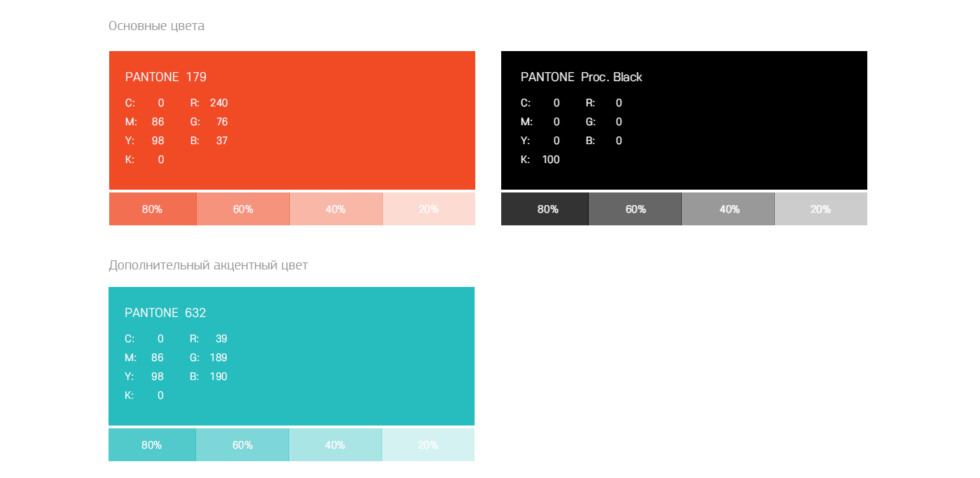Click the 'PANTONE 179' title text
The width and height of the screenshot is (980, 478).
click(x=166, y=77)
